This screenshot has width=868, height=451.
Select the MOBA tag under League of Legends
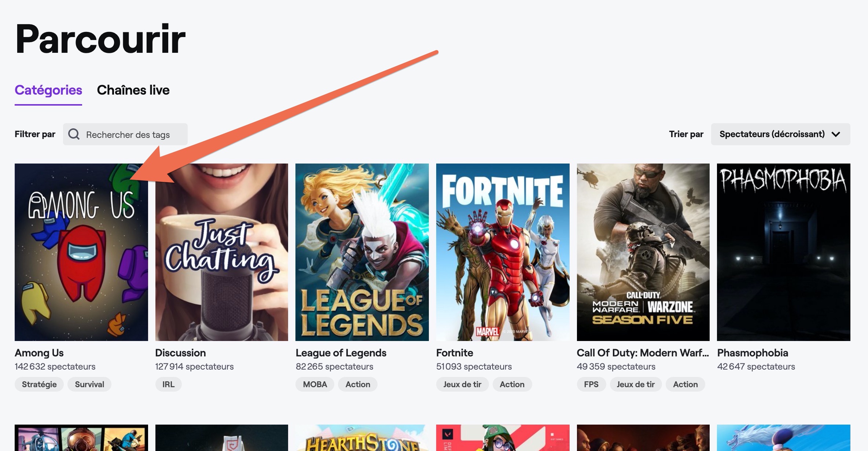[315, 384]
